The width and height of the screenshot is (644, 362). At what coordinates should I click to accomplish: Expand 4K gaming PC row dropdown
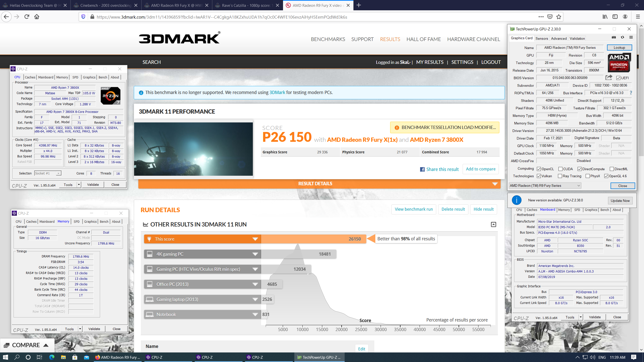tap(255, 254)
